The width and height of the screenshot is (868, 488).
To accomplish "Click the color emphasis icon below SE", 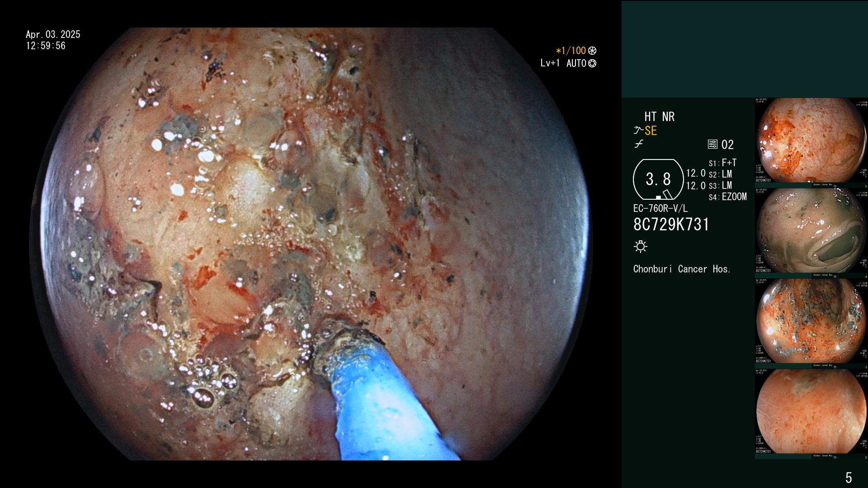I will pos(639,144).
